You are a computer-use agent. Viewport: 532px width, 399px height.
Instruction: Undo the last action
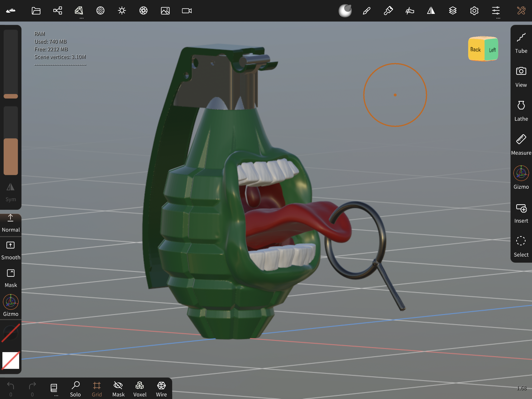[x=11, y=389]
